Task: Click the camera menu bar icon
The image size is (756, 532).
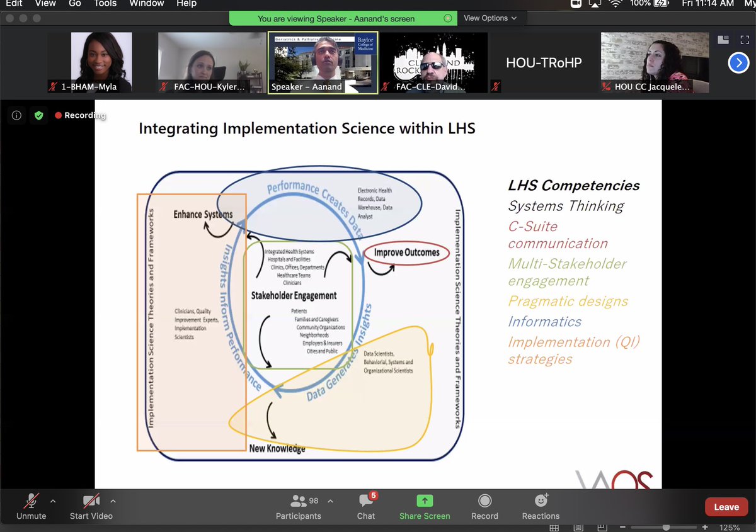Action: (576, 3)
